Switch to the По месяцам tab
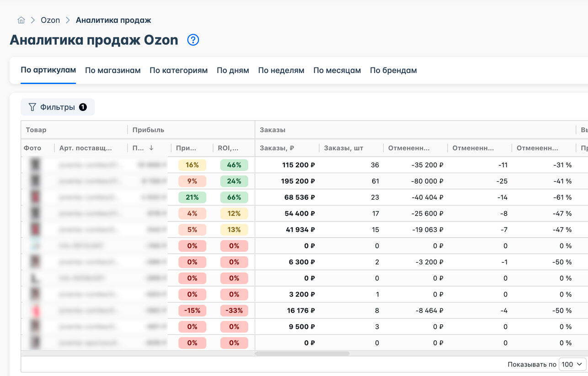Viewport: 588px width, 376px height. (x=337, y=70)
